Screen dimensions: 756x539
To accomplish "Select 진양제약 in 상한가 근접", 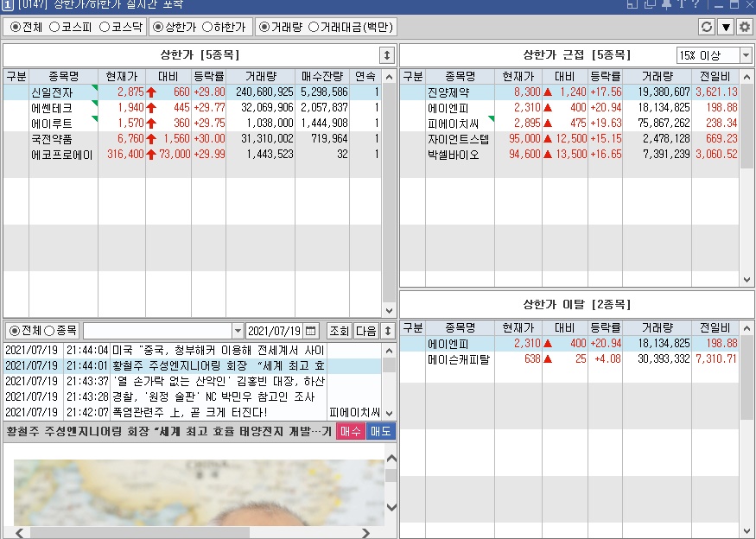I will [569, 92].
